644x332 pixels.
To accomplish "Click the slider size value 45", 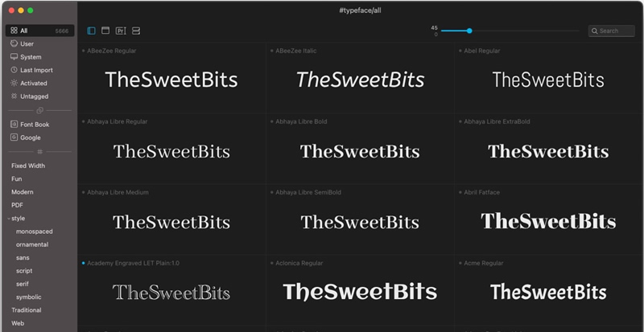I will (x=434, y=28).
